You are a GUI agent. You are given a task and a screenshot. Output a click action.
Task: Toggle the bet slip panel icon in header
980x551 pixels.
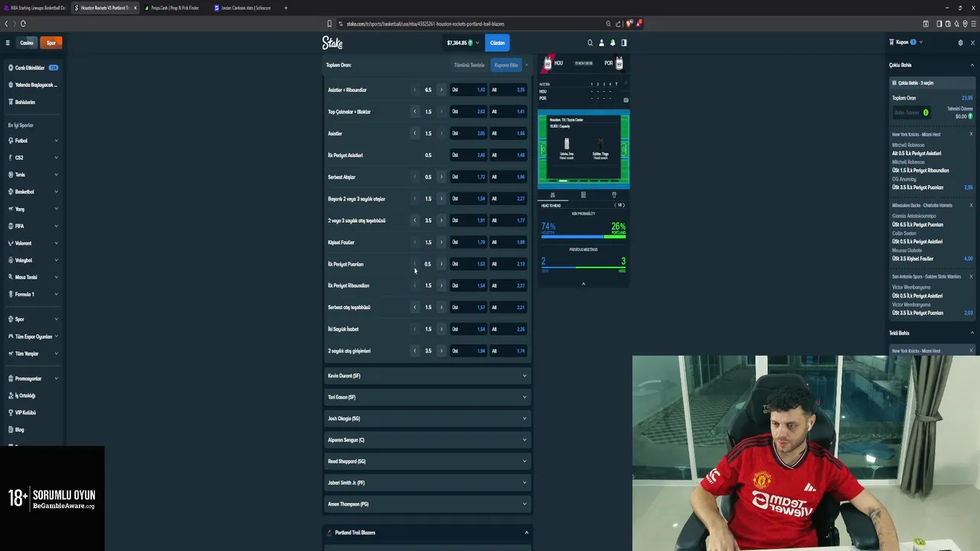(624, 43)
